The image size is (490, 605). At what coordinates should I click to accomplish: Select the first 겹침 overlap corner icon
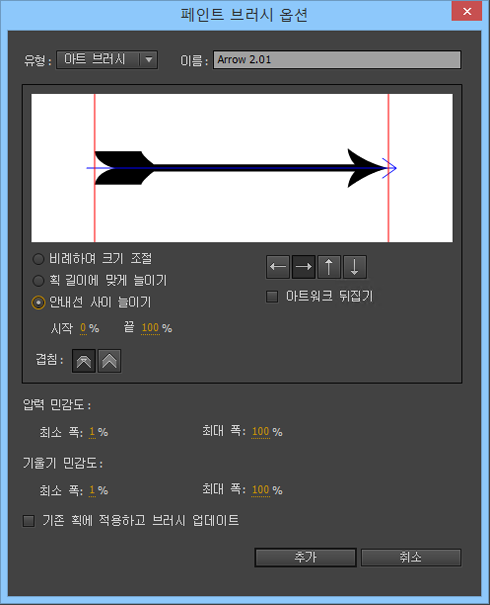(84, 361)
